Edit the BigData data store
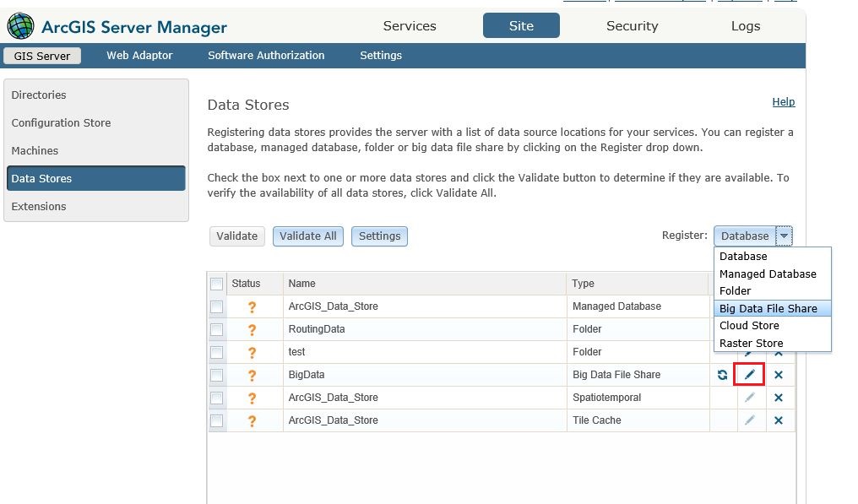The width and height of the screenshot is (858, 504). (x=749, y=375)
